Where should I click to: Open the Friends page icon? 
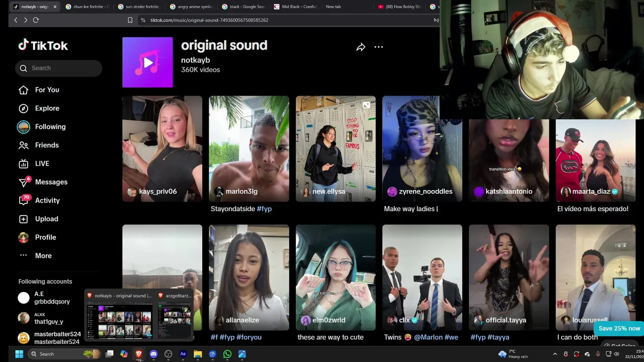[24, 145]
